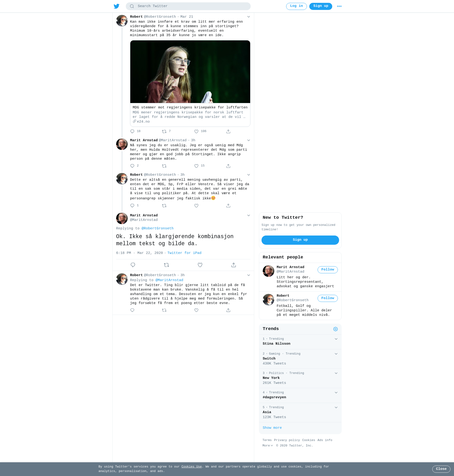Image resolution: width=454 pixels, height=476 pixels.
Task: Click Show more trends
Action: click(272, 428)
